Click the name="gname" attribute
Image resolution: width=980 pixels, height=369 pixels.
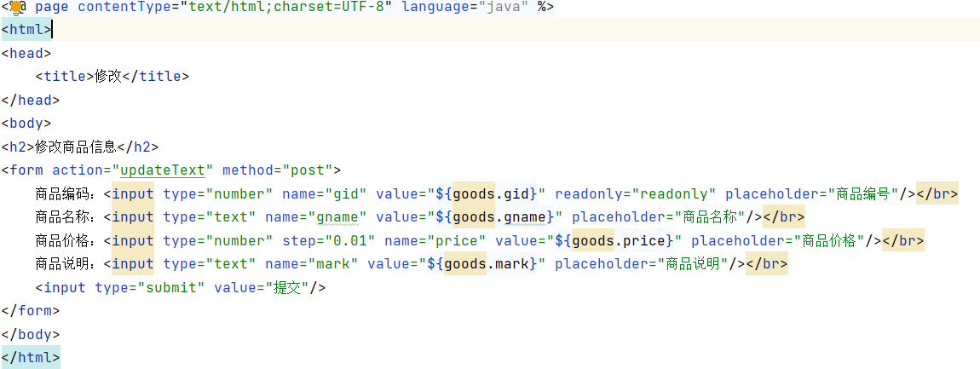[316, 217]
